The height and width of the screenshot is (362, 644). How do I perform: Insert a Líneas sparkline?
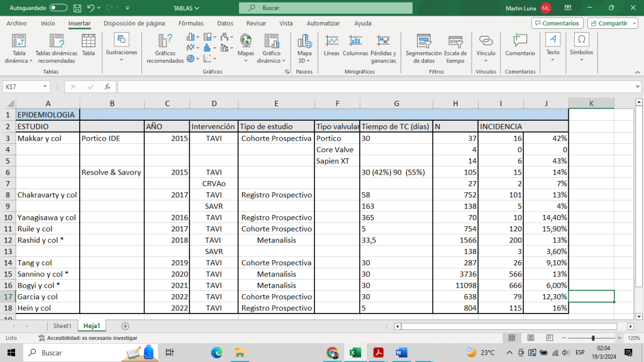point(331,41)
